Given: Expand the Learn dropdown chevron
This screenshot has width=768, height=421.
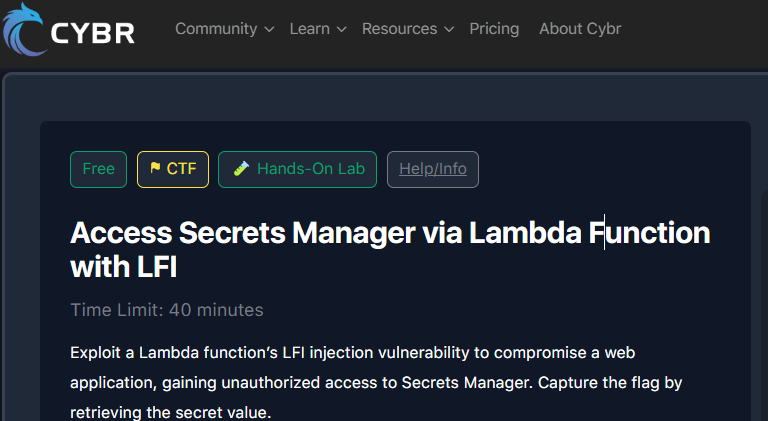Looking at the screenshot, I should point(342,29).
